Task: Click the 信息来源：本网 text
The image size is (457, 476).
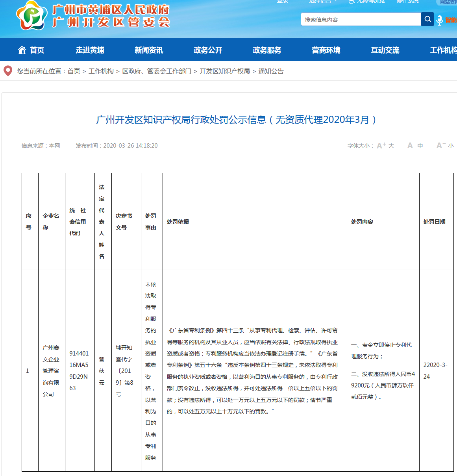Action: coord(41,146)
